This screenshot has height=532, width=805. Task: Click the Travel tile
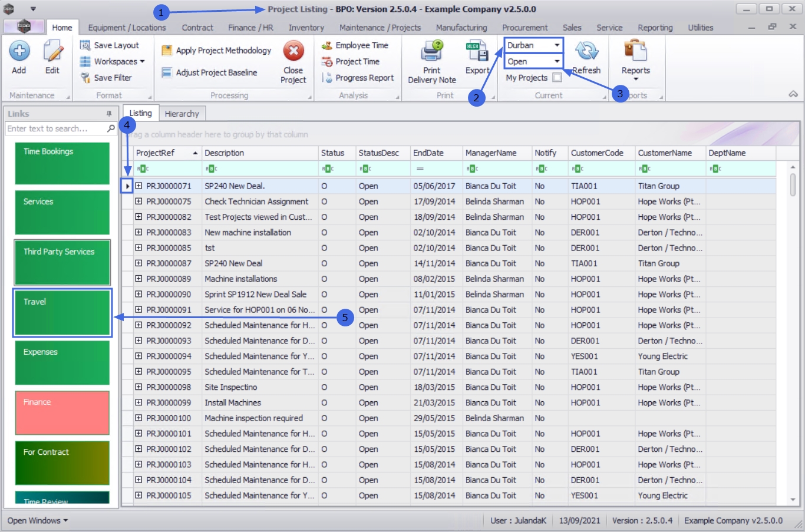[62, 313]
